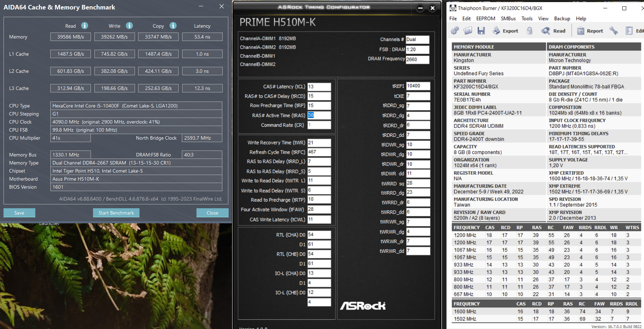Click the Read to Precharge (tRTP) field
644x329 pixels.
[319, 199]
